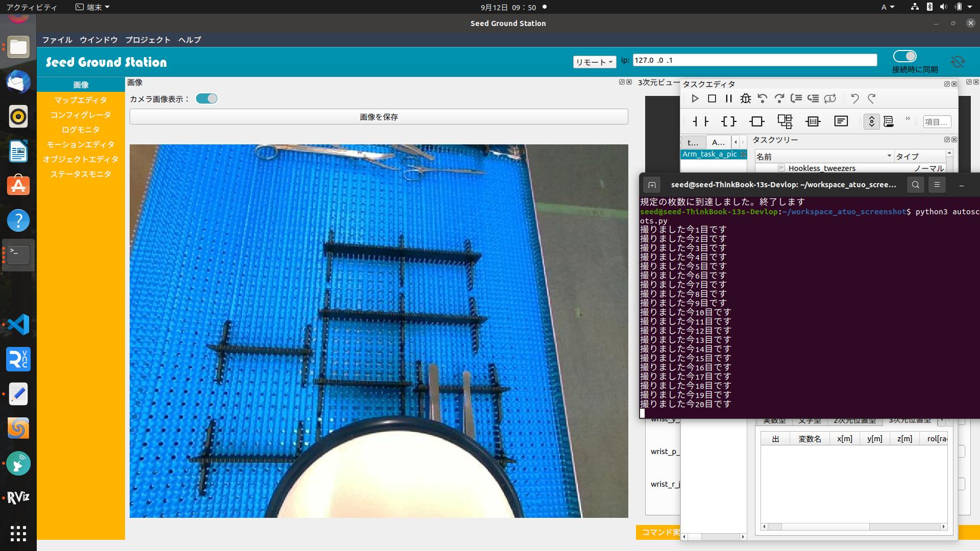The image size is (980, 551).
Task: Open the リモート connection mode dropdown
Action: [x=594, y=62]
